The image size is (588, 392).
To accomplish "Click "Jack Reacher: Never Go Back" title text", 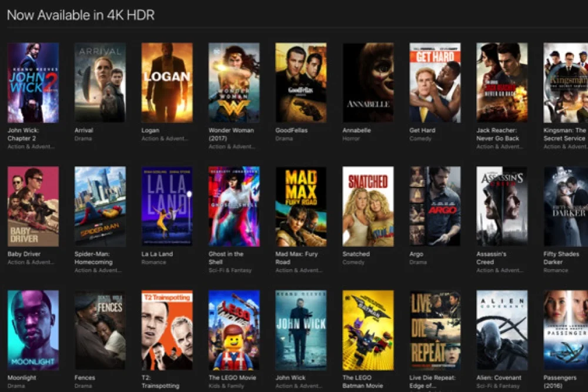I will [x=497, y=134].
